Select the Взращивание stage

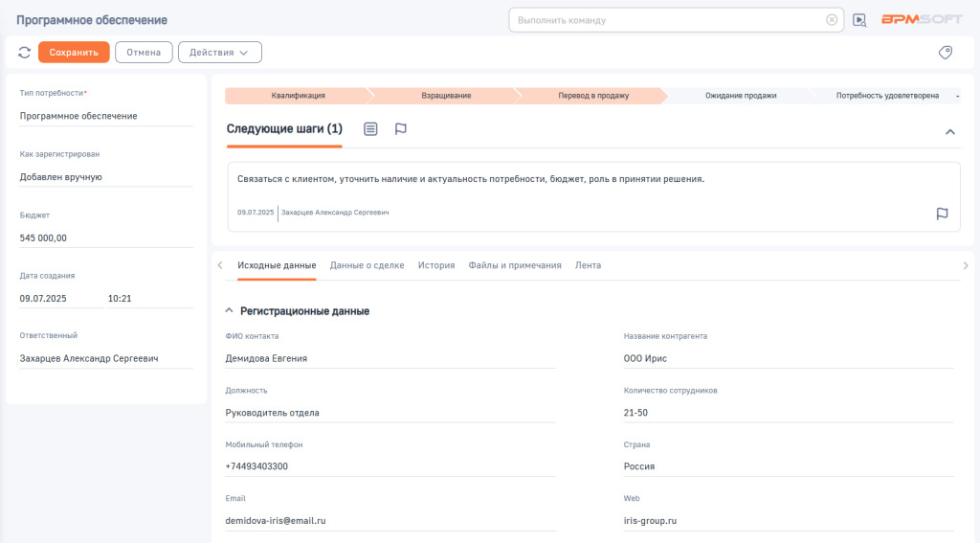point(446,96)
